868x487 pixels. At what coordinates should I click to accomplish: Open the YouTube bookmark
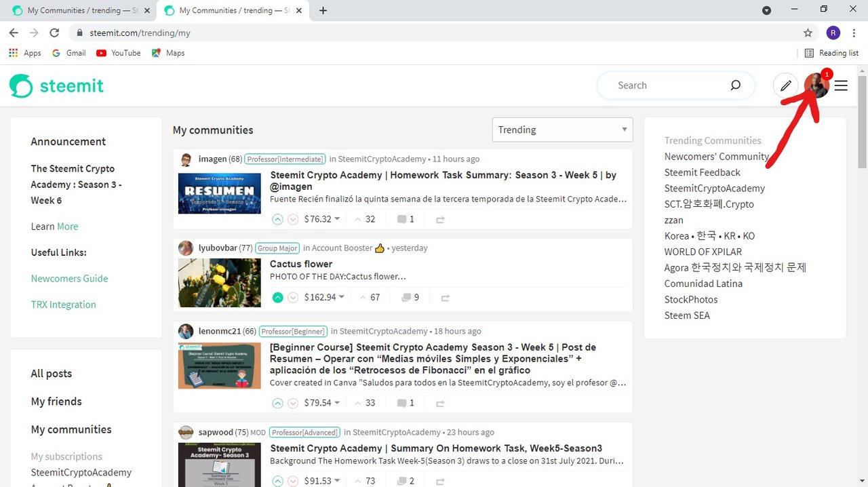[118, 53]
